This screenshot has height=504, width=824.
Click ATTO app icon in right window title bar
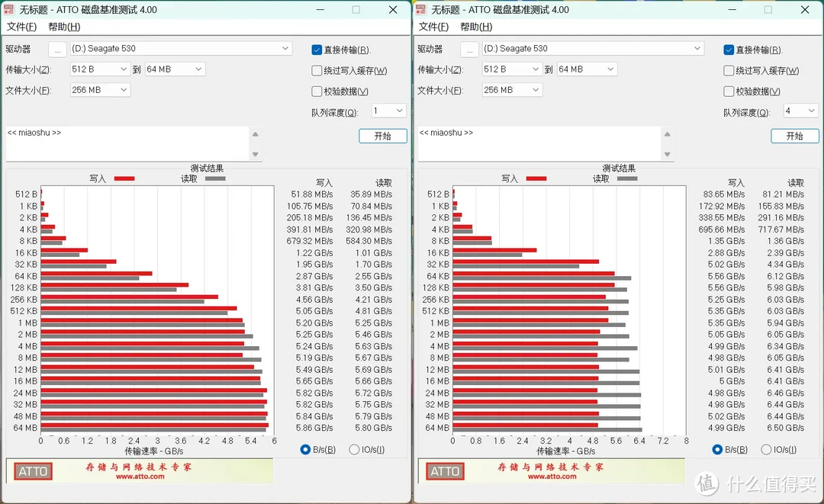(421, 9)
